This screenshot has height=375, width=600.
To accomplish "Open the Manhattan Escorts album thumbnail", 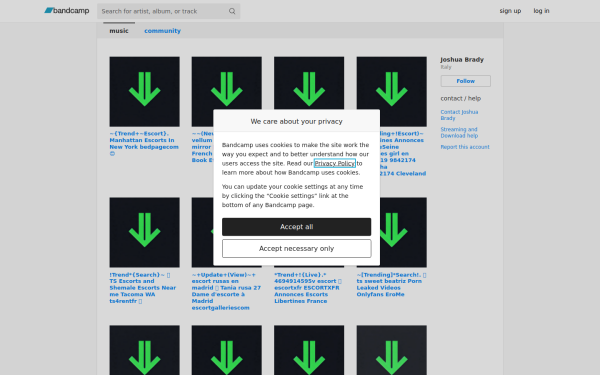I will pyautogui.click(x=144, y=91).
